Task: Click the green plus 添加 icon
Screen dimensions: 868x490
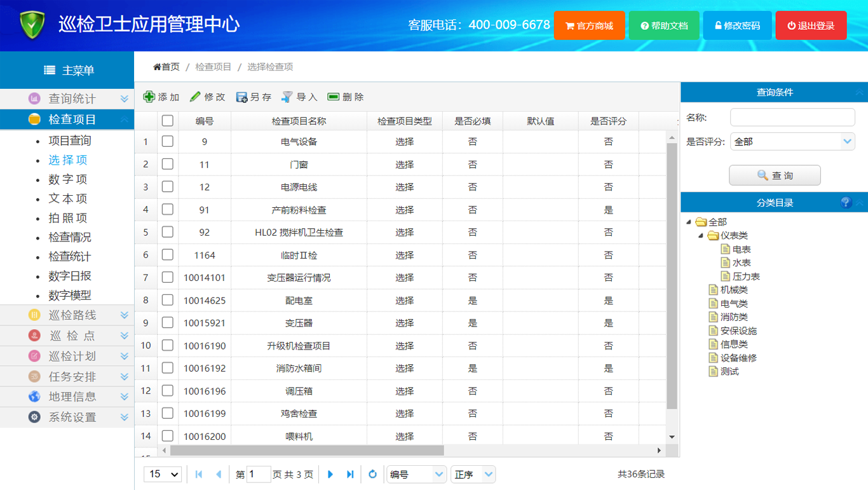Action: 149,97
